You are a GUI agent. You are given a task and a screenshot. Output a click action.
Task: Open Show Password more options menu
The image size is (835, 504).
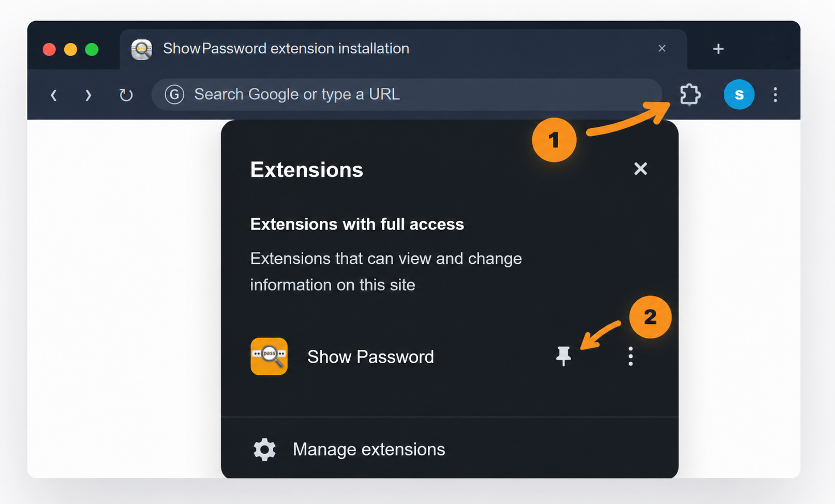630,357
